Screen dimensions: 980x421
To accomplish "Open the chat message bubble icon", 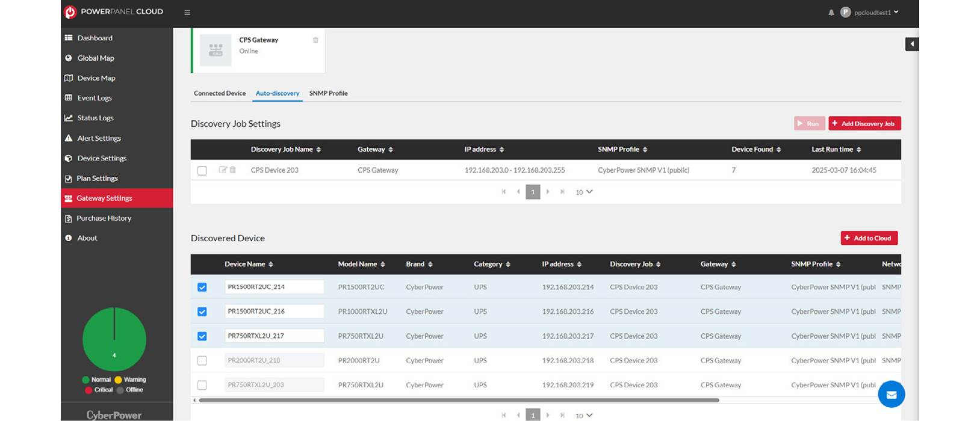I will point(892,395).
